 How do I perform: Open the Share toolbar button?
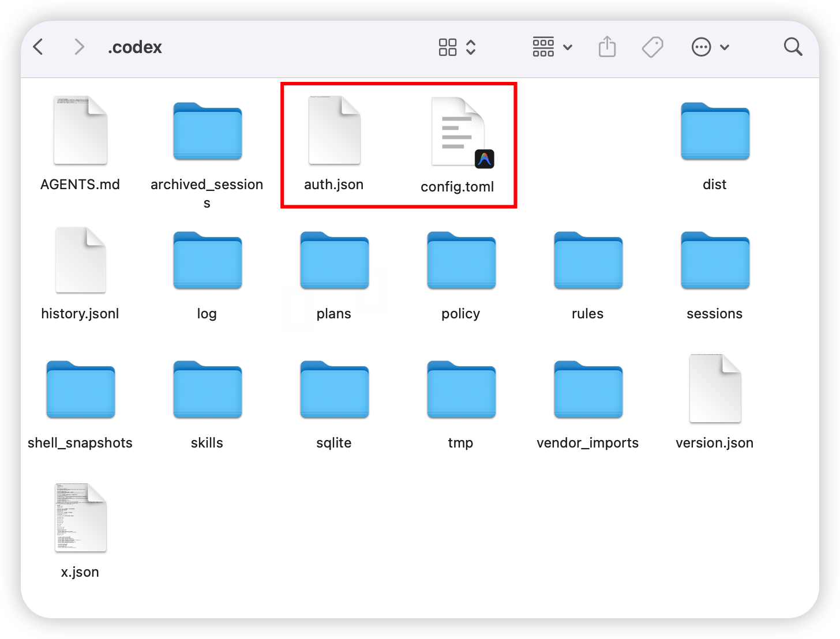607,47
